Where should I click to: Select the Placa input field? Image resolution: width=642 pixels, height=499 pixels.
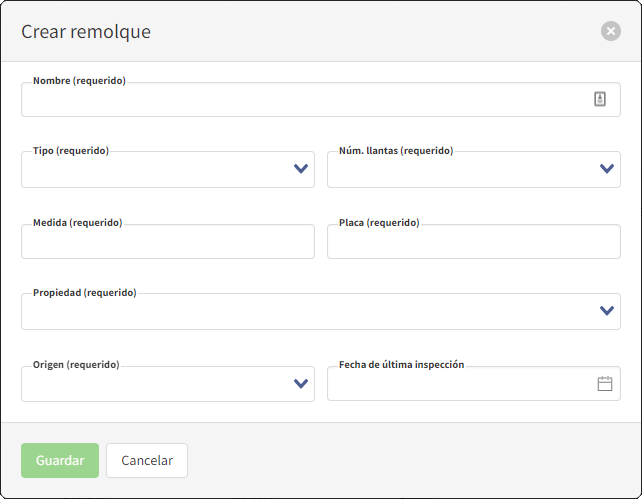click(x=473, y=242)
